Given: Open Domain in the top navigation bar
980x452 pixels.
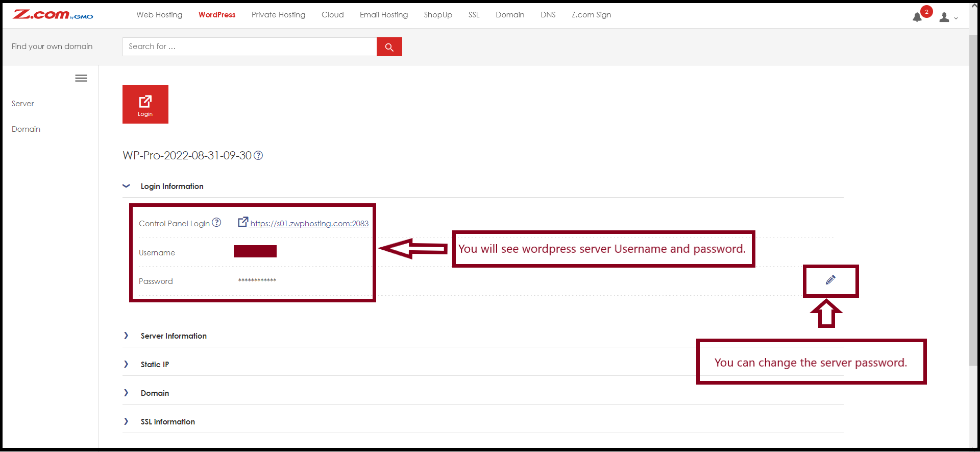Looking at the screenshot, I should click(x=510, y=15).
